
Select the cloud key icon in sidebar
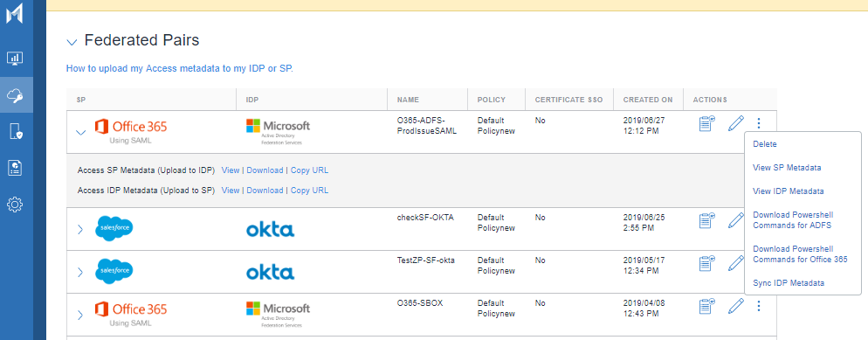15,95
